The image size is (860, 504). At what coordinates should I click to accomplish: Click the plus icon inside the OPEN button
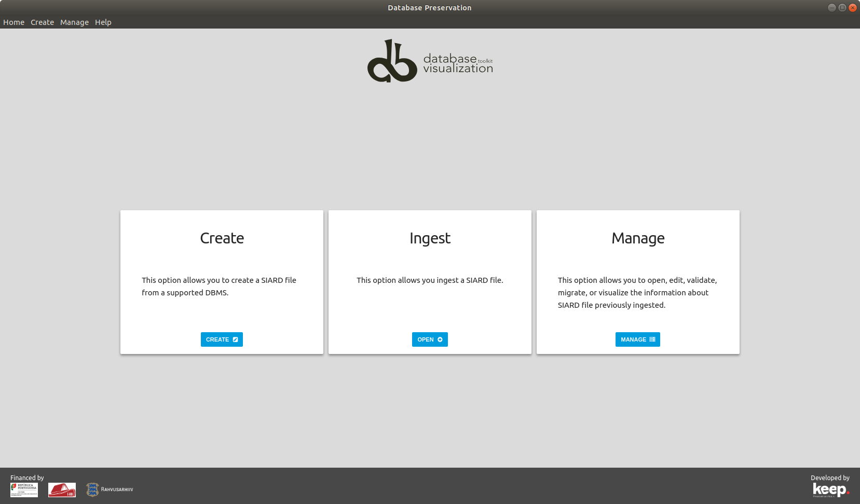click(439, 339)
